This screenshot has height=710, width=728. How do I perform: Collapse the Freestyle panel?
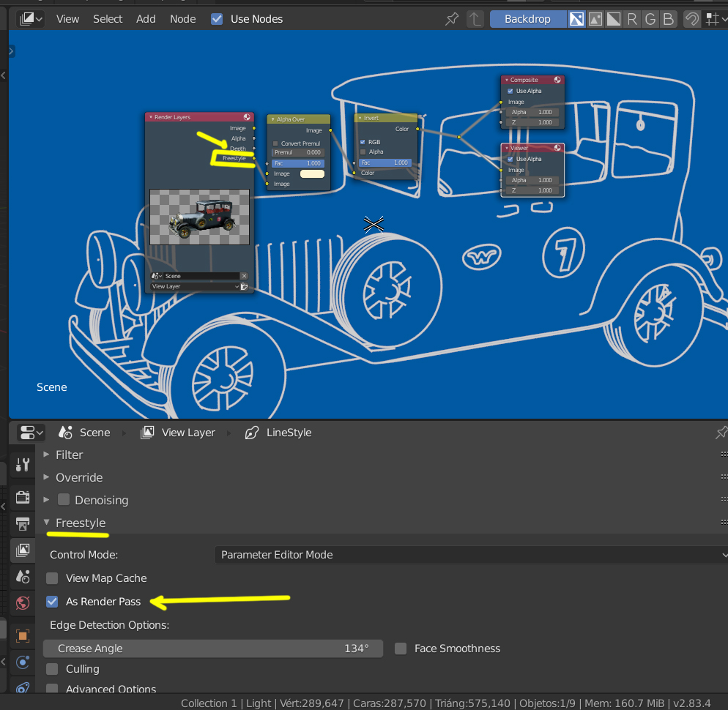pos(80,523)
